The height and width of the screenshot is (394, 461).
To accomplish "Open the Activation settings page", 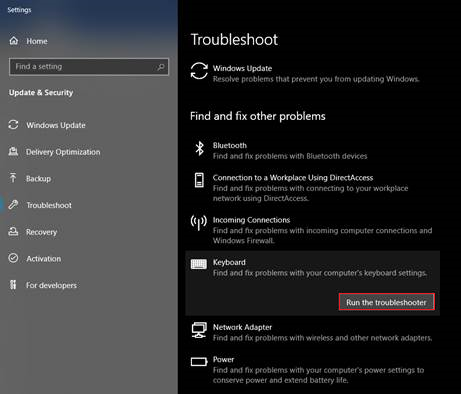I will pyautogui.click(x=44, y=259).
